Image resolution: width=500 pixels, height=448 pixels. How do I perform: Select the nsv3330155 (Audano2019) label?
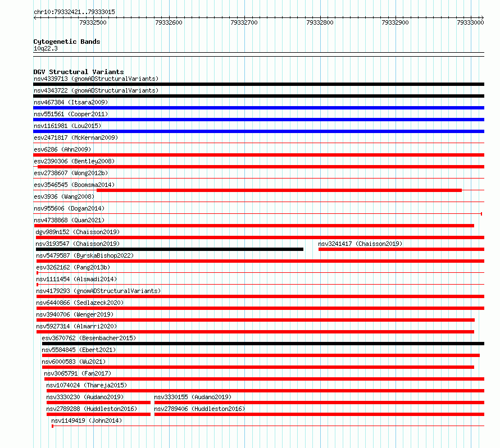193,397
